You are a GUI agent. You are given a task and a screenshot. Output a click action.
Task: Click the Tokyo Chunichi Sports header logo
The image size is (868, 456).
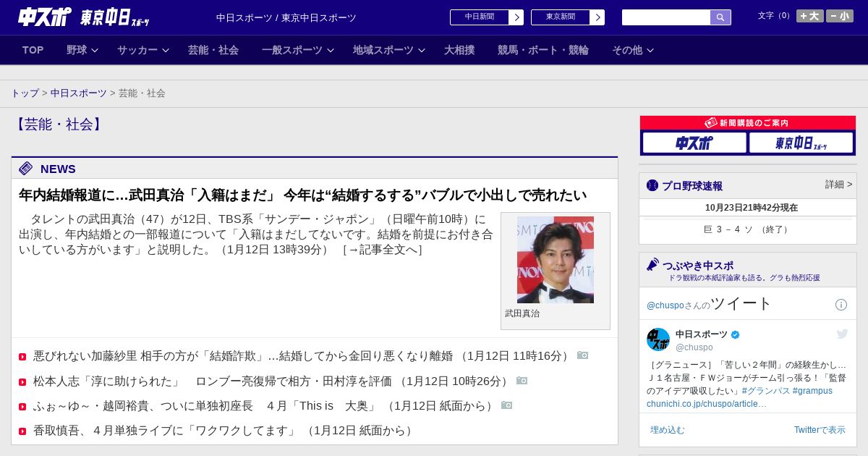[115, 17]
